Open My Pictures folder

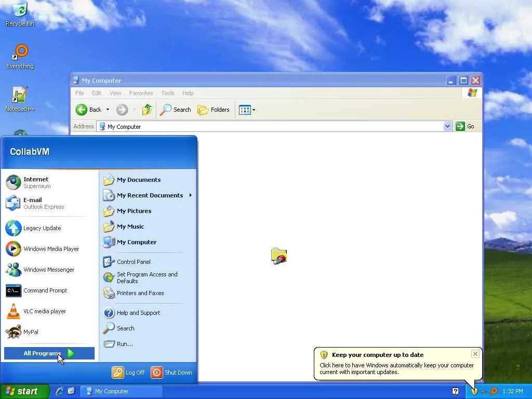click(148, 211)
